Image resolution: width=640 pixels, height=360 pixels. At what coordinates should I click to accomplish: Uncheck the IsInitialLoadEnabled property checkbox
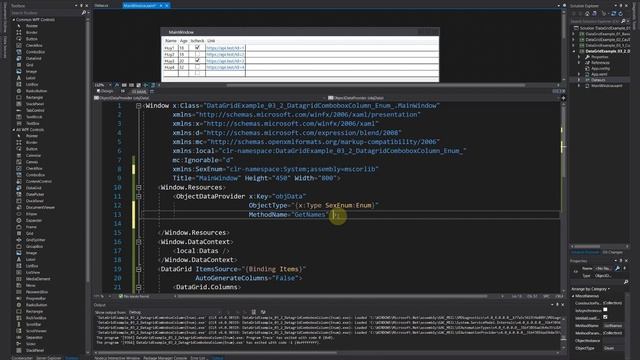click(605, 317)
